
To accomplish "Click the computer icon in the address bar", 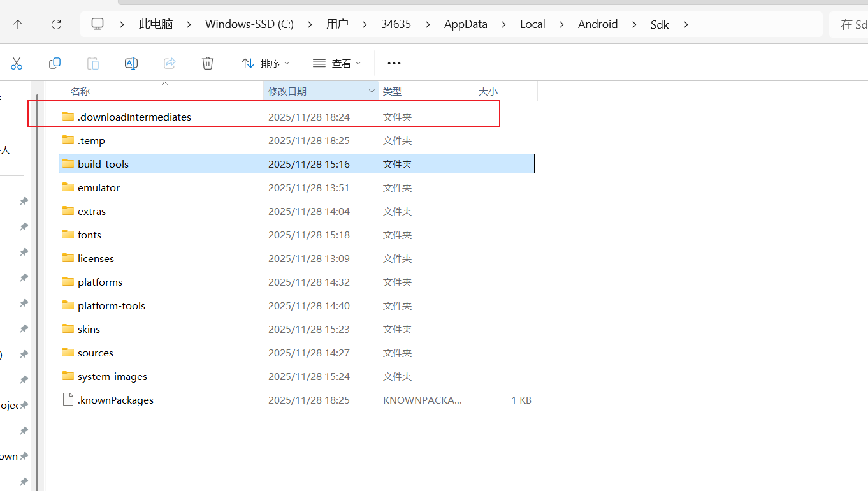I will [x=98, y=24].
